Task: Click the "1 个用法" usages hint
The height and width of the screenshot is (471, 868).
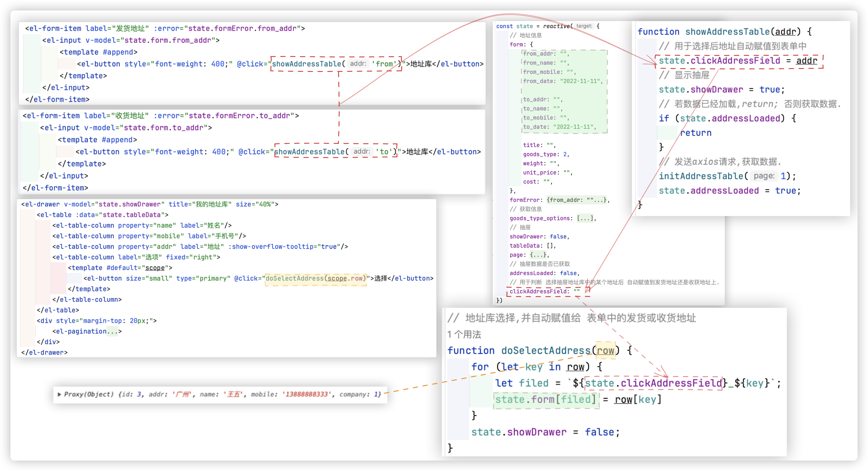Action: (464, 334)
